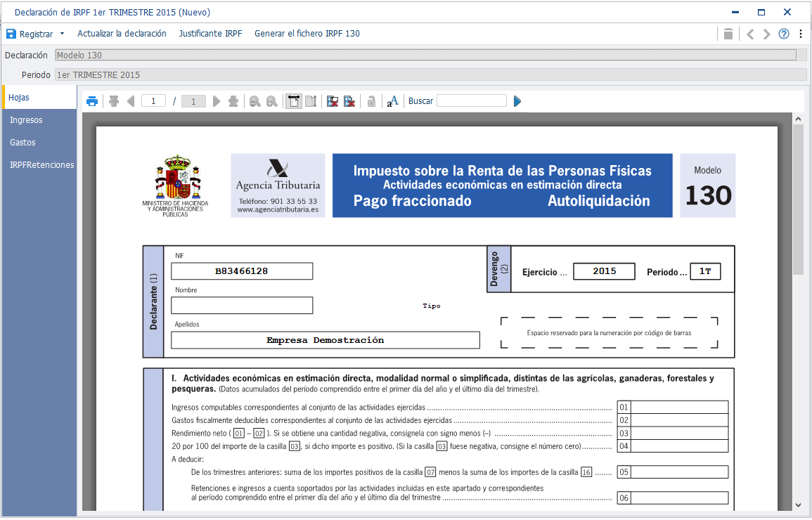
Task: Select the fit page width icon
Action: tap(294, 101)
